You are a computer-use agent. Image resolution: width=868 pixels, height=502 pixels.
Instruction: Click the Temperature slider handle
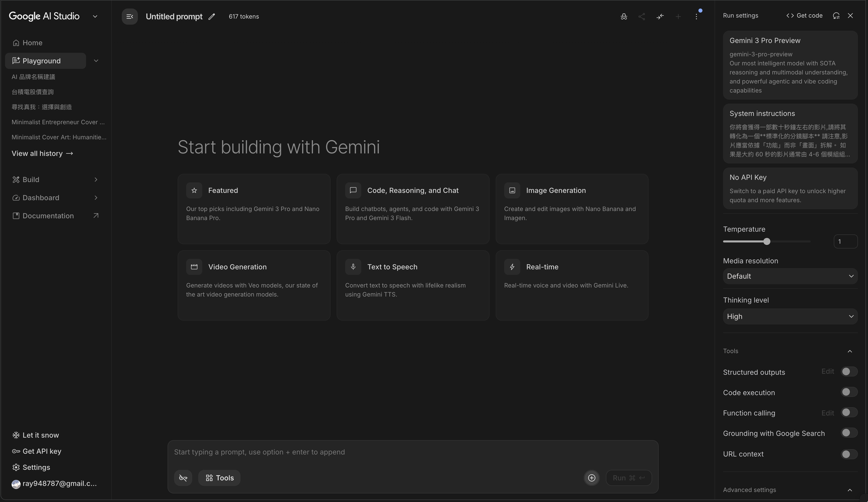[766, 242]
